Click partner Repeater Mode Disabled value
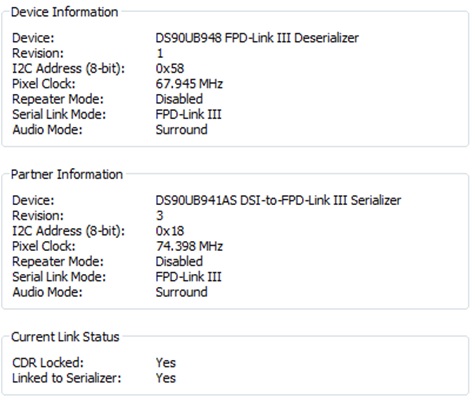The height and width of the screenshot is (400, 475). point(179,261)
